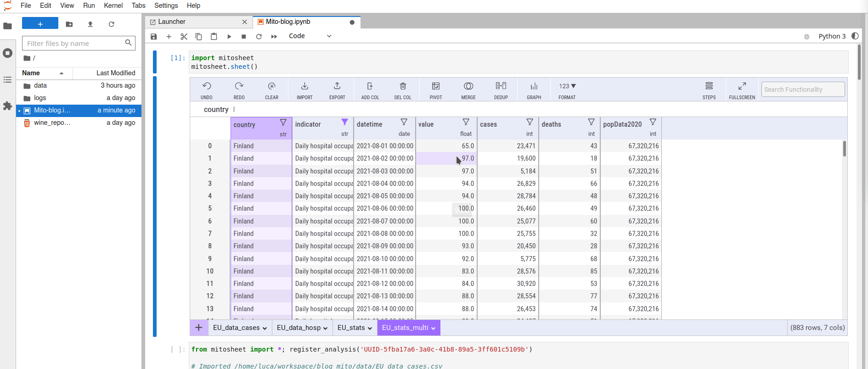This screenshot has height=369, width=868.
Task: Open the popData2020 column filter
Action: [653, 122]
